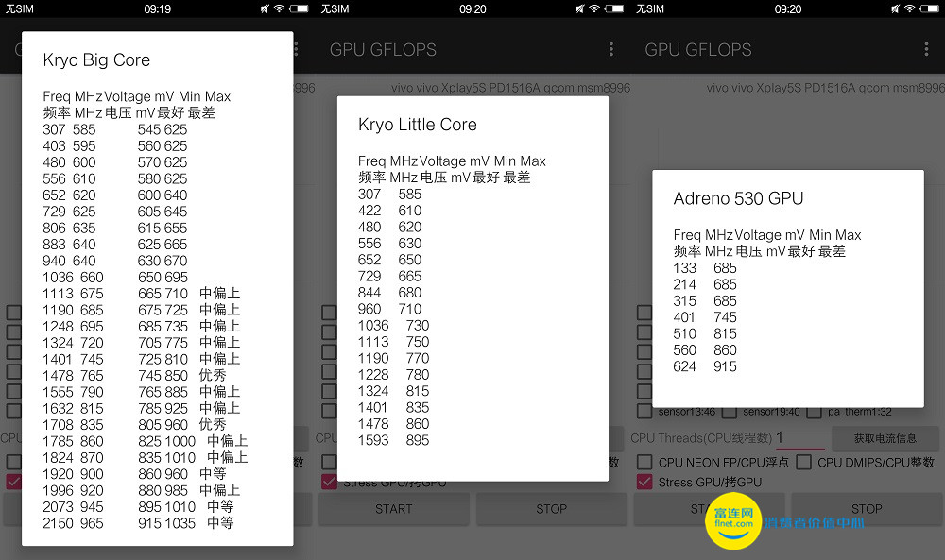Image resolution: width=945 pixels, height=560 pixels.
Task: Tap the battery icon in the middle screen's status bar
Action: [x=614, y=8]
